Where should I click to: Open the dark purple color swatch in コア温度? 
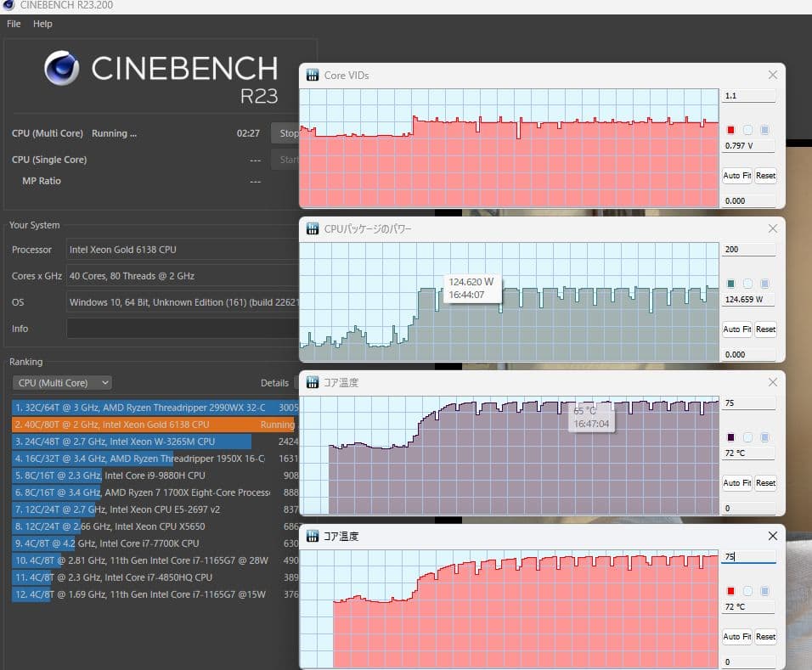tap(730, 437)
